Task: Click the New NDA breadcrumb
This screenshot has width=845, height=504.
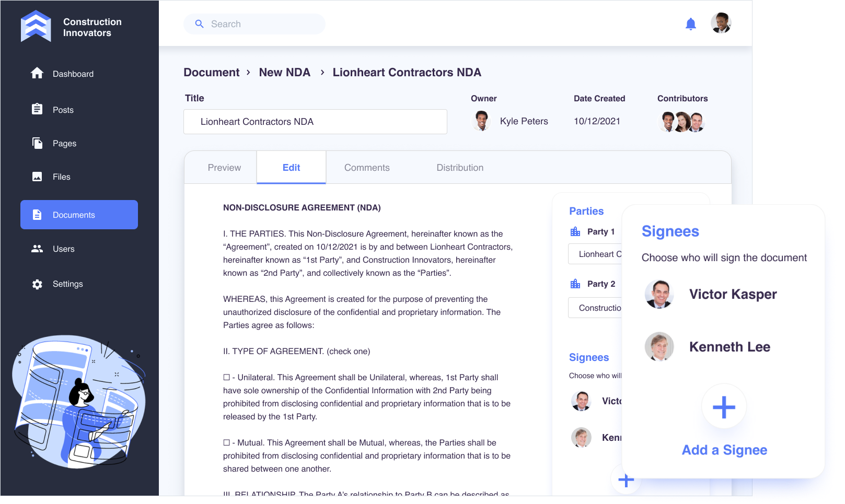Action: tap(284, 73)
